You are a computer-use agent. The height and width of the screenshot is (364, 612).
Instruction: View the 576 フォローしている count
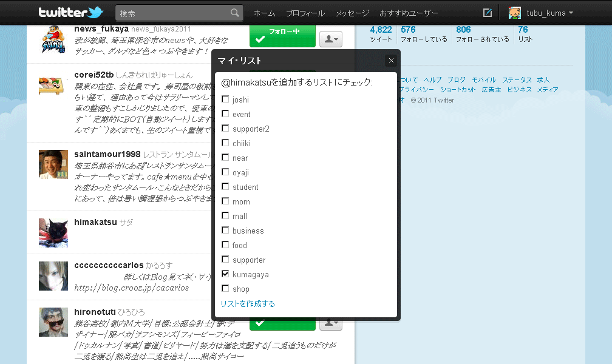[424, 34]
